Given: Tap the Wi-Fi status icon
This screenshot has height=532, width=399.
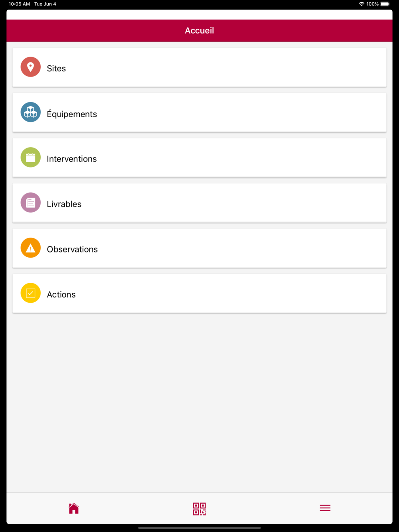Looking at the screenshot, I should coord(361,4).
